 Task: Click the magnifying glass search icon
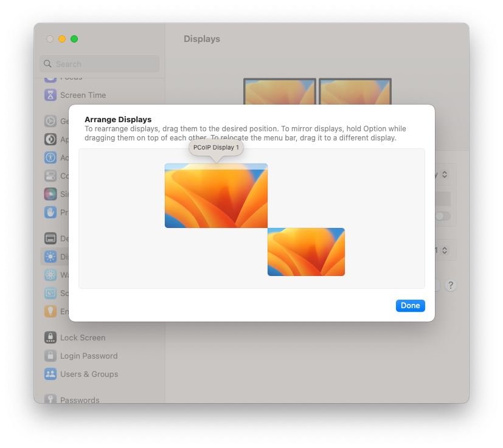[47, 64]
